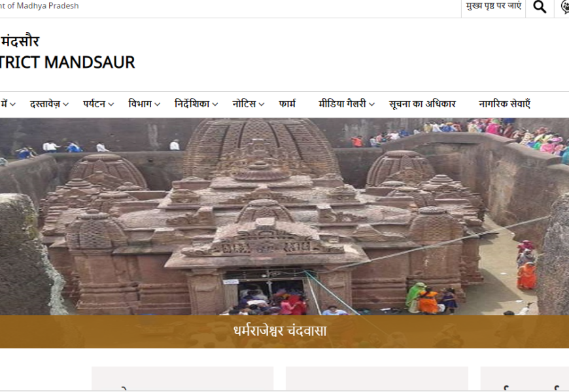Click the search magnifier icon
This screenshot has height=392, width=569.
tap(540, 7)
